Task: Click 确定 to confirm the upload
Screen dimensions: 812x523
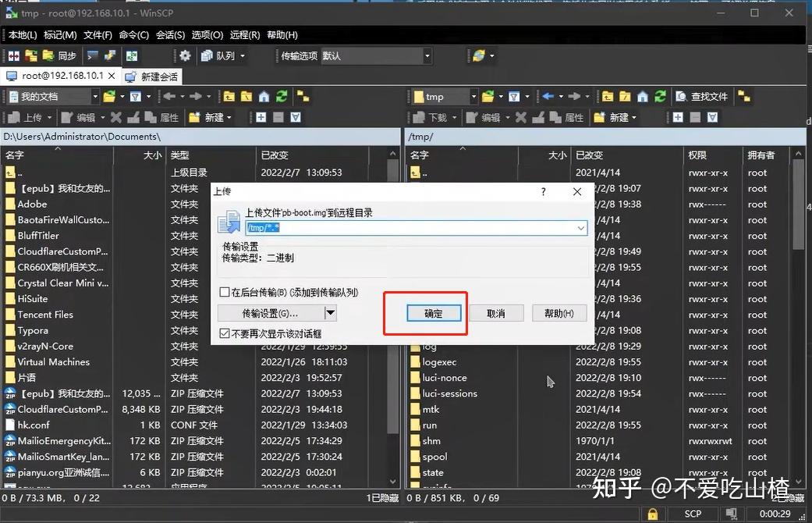Action: tap(434, 313)
